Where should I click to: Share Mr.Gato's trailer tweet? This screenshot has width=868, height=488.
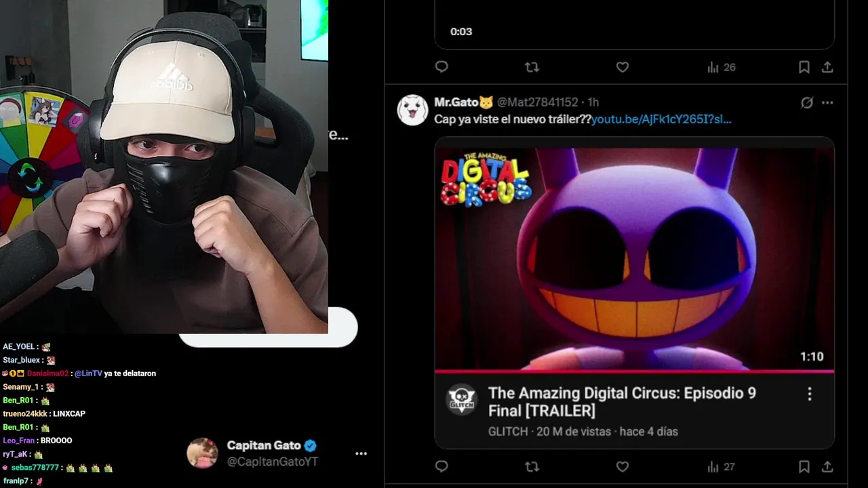click(x=827, y=466)
